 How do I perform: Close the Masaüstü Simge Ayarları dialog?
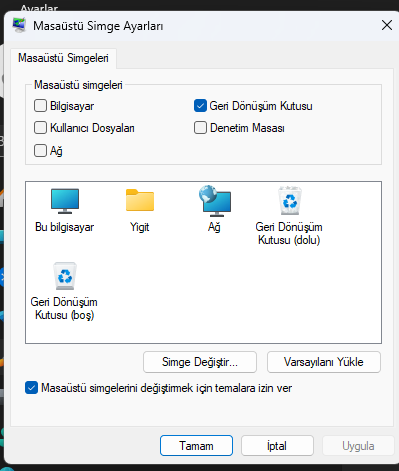pos(387,25)
